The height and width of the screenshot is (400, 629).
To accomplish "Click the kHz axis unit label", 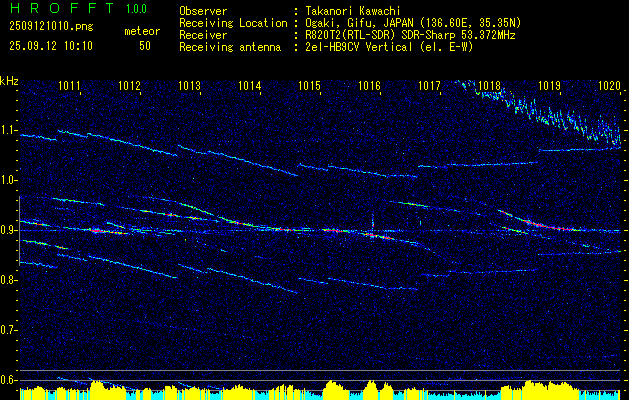I will (x=9, y=81).
